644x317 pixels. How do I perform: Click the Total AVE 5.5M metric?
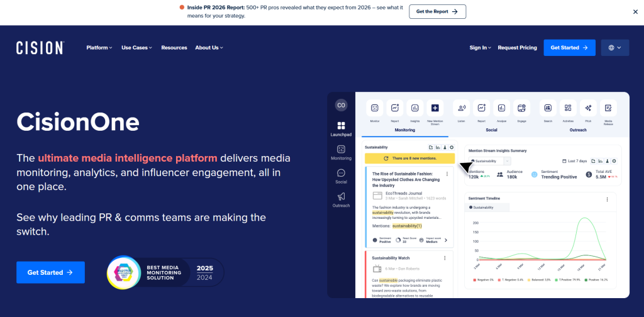pos(602,174)
